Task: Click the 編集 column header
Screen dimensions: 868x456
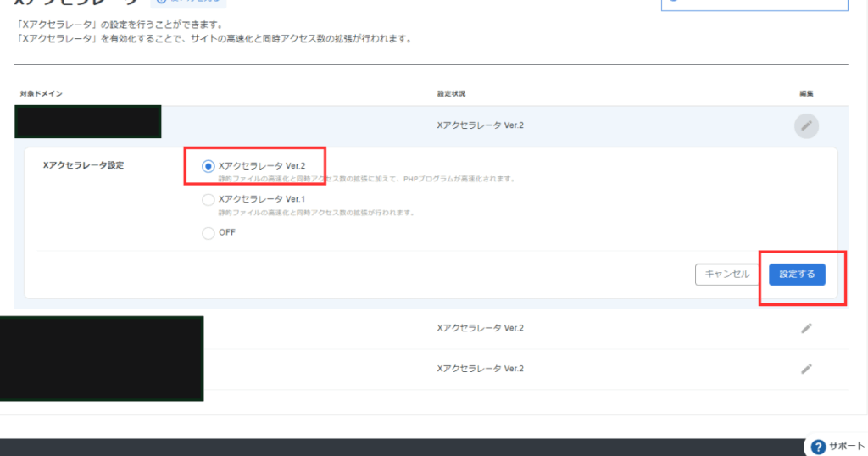Action: (x=806, y=92)
